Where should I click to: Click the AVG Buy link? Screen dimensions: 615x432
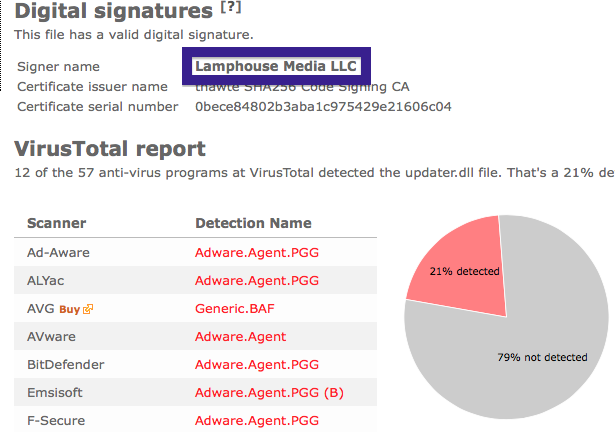[69, 310]
